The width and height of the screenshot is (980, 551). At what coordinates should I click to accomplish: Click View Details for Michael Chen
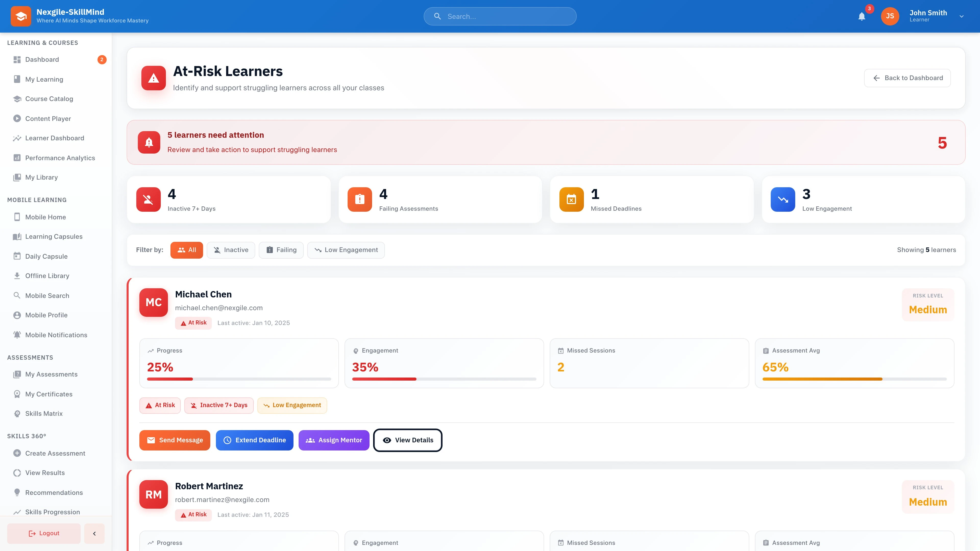[x=408, y=440]
